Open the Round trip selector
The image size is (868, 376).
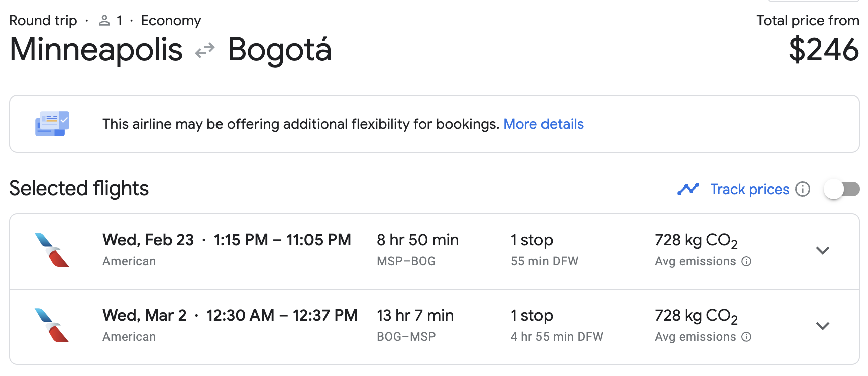click(43, 20)
